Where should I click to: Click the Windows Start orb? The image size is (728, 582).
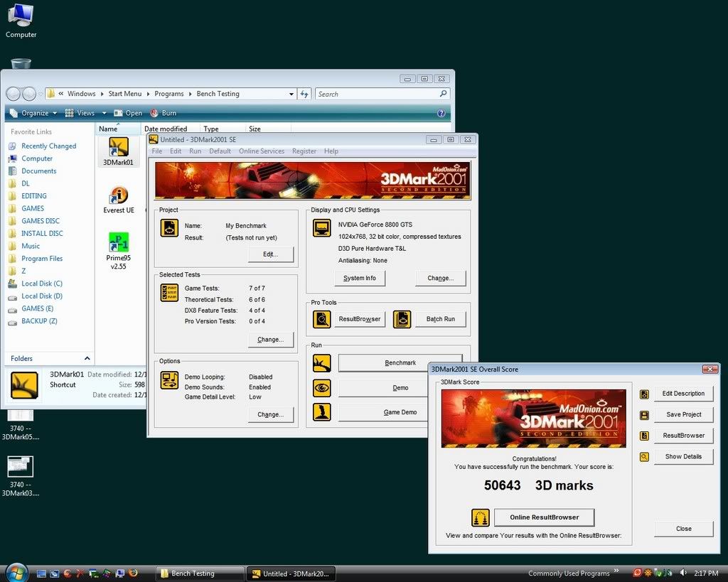[x=16, y=572]
